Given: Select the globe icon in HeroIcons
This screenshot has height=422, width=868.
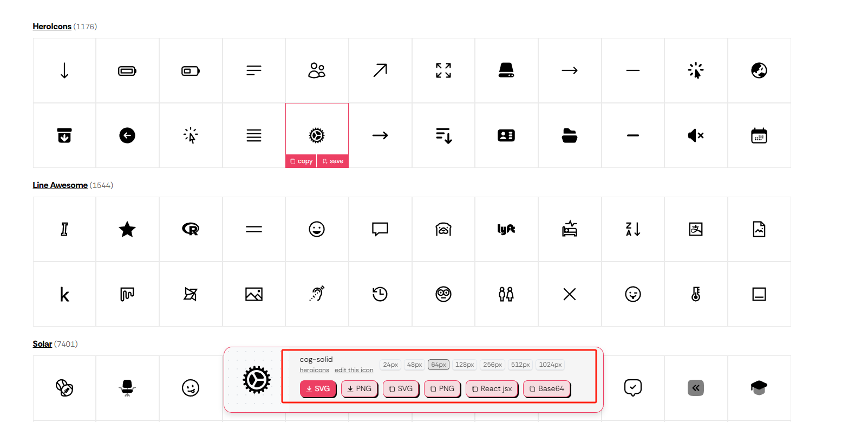Looking at the screenshot, I should pos(759,70).
